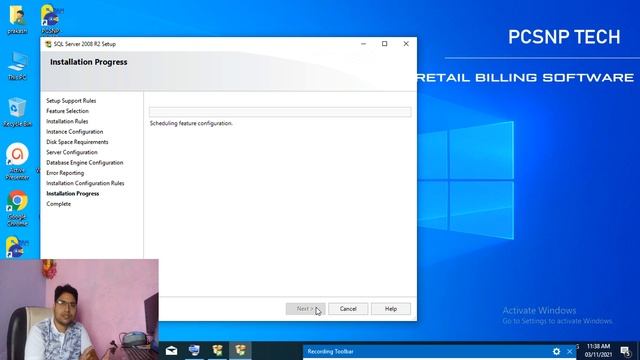The image size is (640, 360).
Task: Click the disabled Next button
Action: 305,309
